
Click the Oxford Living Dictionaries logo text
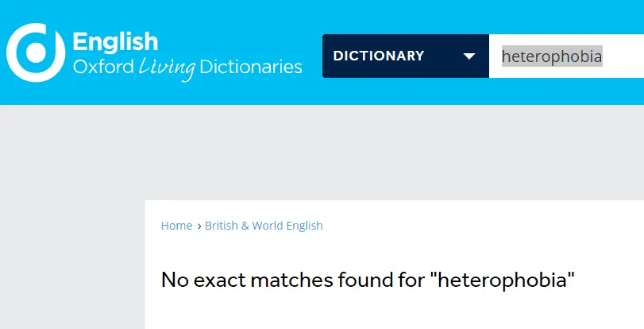187,67
